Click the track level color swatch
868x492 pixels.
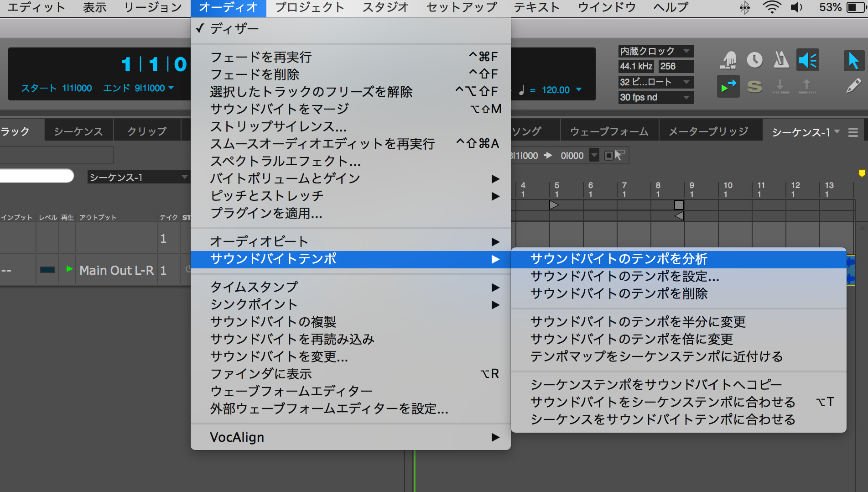[x=47, y=270]
